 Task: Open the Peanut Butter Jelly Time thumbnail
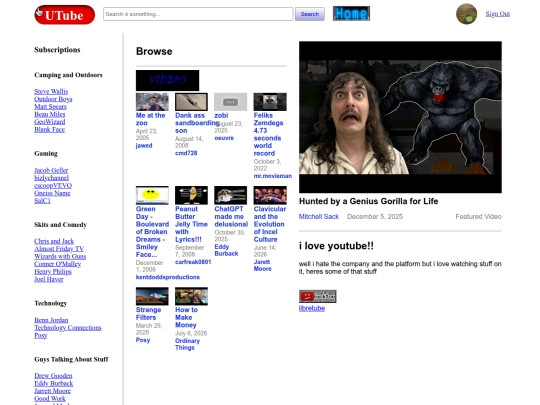[191, 195]
